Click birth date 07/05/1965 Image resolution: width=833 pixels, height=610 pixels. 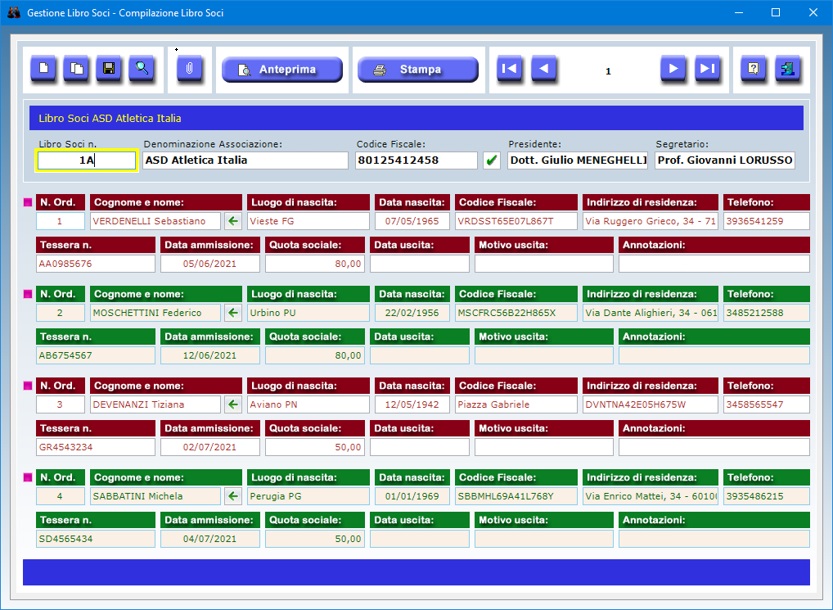[x=412, y=221]
